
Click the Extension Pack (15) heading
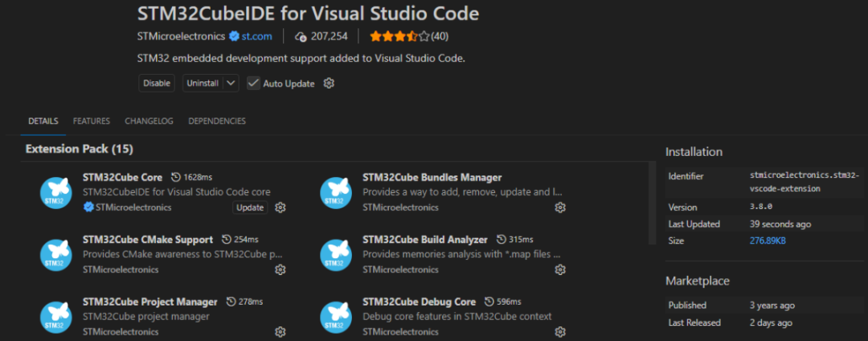pyautogui.click(x=79, y=149)
